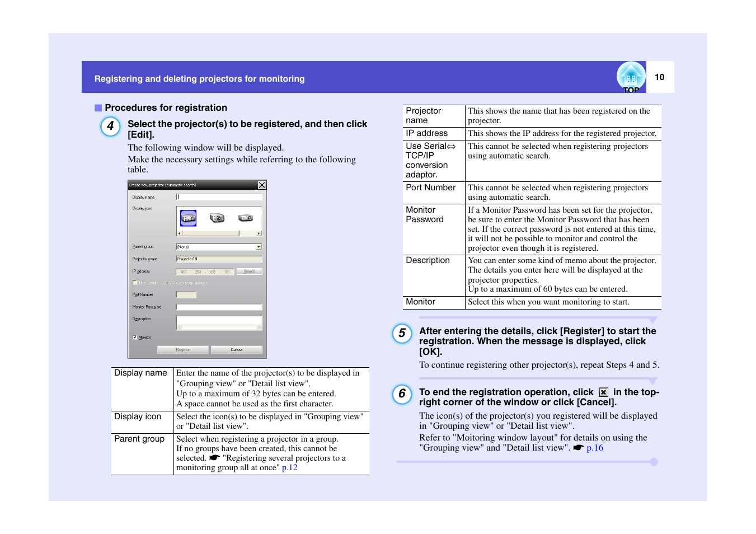Click the close X icon in step 6 text
Viewport: 756px width, 534px height.
[x=603, y=392]
